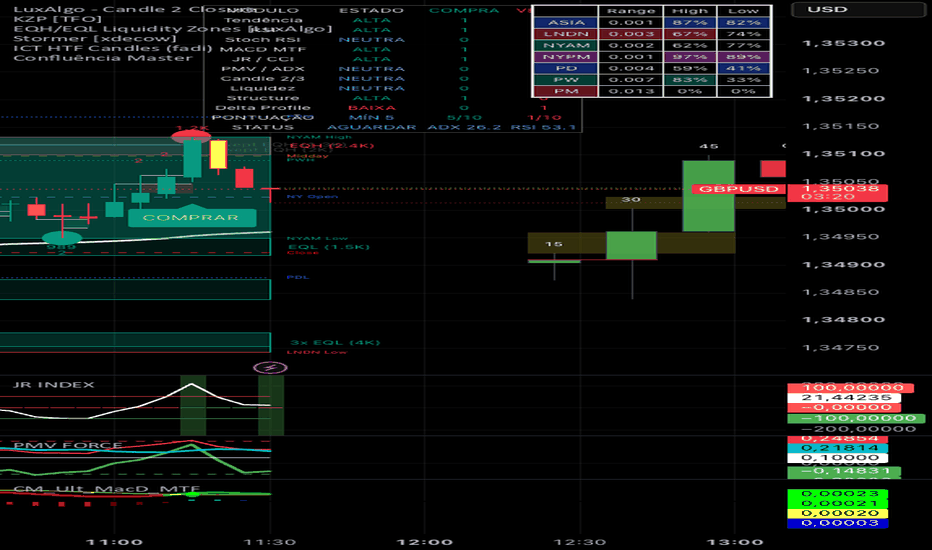Click the HTF candle labeled 30

(x=631, y=246)
